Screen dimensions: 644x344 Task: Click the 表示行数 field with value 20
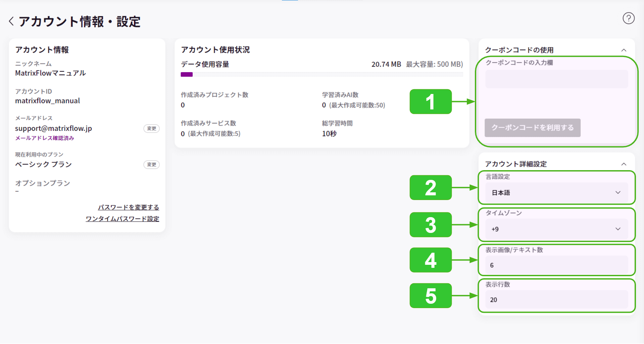click(556, 300)
